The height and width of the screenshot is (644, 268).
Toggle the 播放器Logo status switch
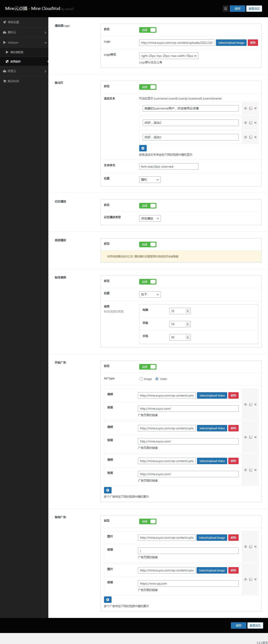(148, 30)
